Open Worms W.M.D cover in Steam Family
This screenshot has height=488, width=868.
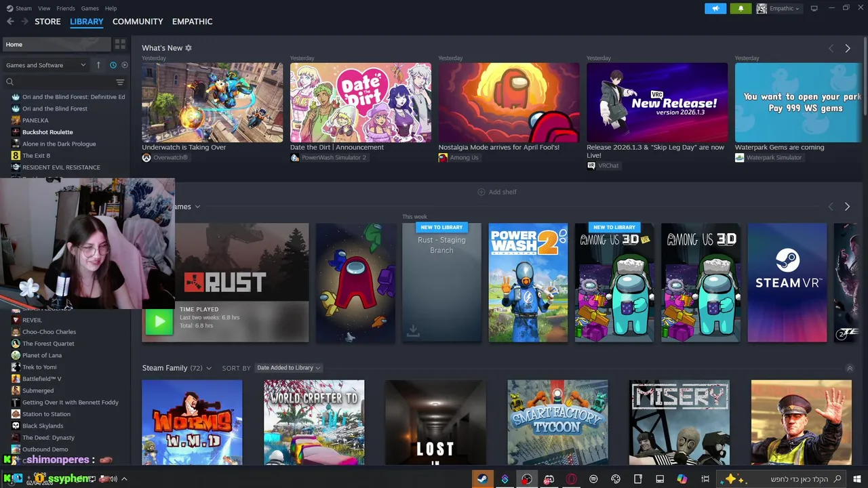pos(192,422)
